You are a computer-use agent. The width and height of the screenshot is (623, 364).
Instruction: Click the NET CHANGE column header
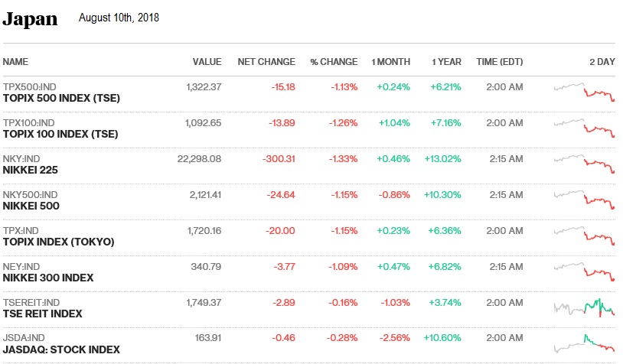(x=266, y=62)
